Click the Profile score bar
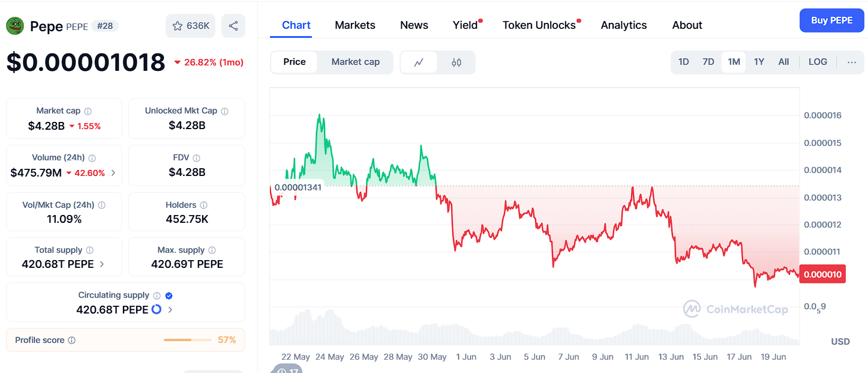This screenshot has width=868, height=373. 187,340
